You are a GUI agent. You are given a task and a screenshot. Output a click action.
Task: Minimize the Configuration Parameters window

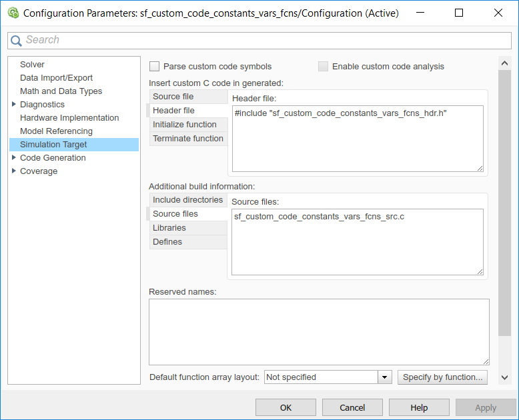pyautogui.click(x=420, y=13)
